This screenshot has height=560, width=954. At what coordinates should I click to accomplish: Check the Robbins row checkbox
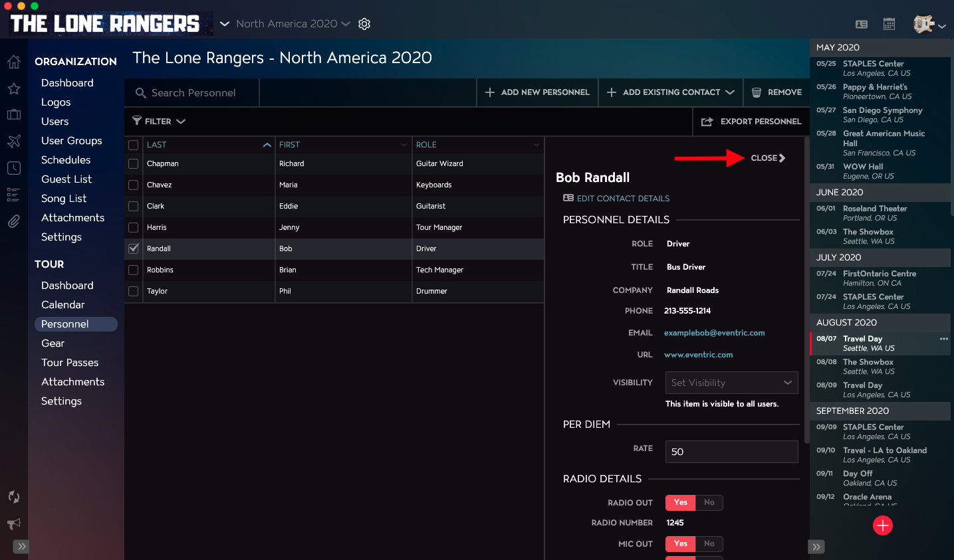tap(134, 270)
